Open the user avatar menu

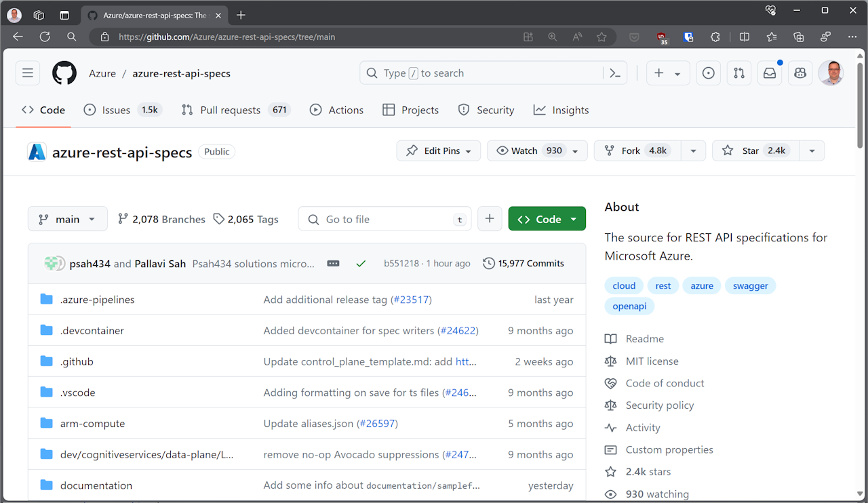[x=831, y=73]
